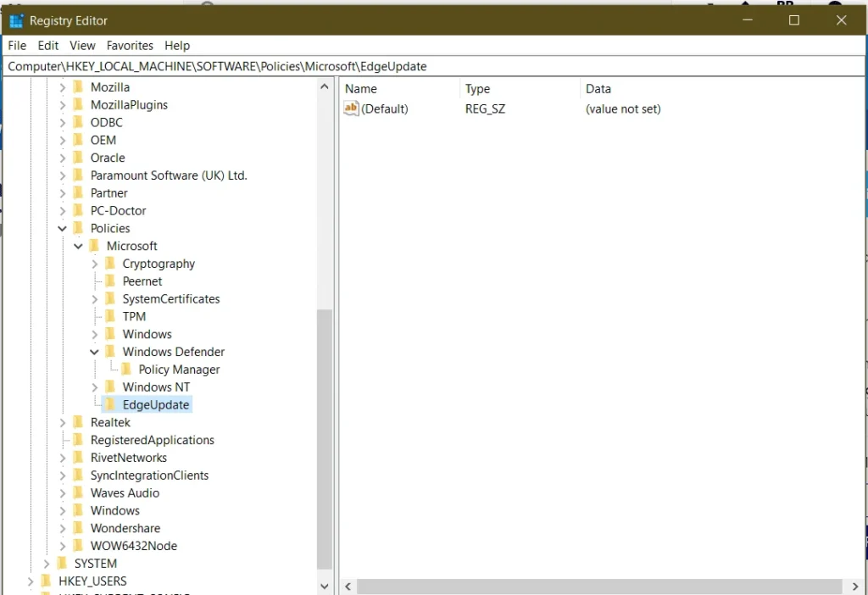Select the EdgeUpdate folder icon

(x=110, y=404)
